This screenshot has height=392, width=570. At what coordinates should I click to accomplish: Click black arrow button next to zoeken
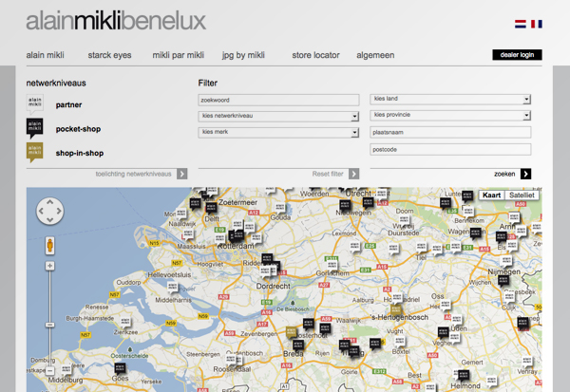[525, 174]
